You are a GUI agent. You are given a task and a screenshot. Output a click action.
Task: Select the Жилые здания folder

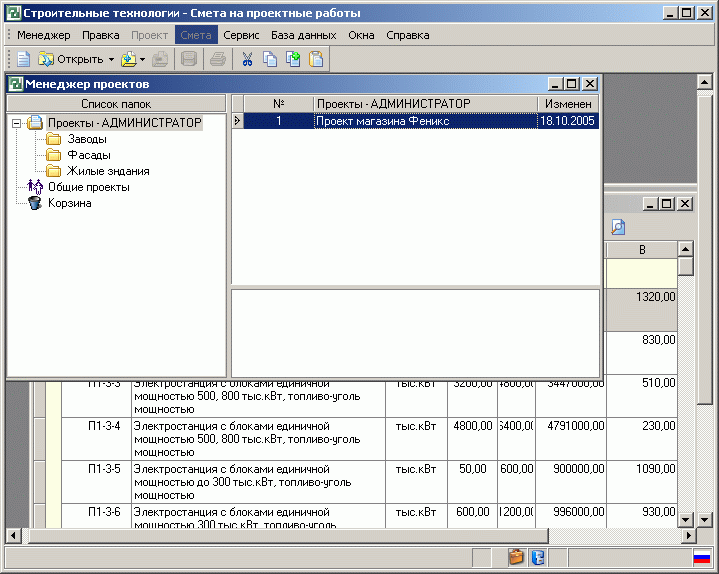click(x=108, y=171)
